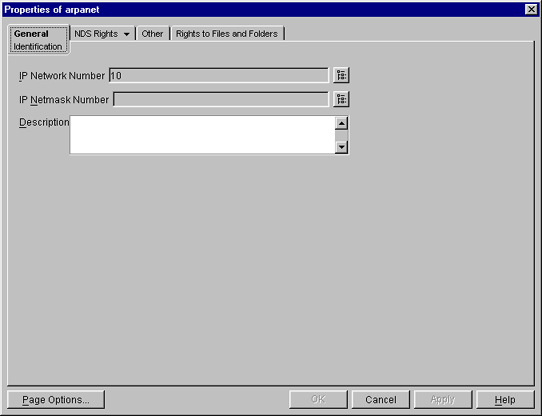This screenshot has height=416, width=542.
Task: Switch to the General Identification tab
Action: point(38,40)
